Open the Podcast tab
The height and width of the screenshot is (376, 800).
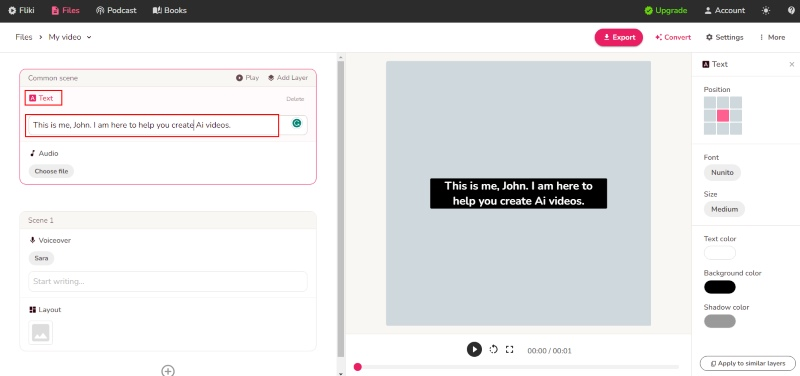point(116,10)
